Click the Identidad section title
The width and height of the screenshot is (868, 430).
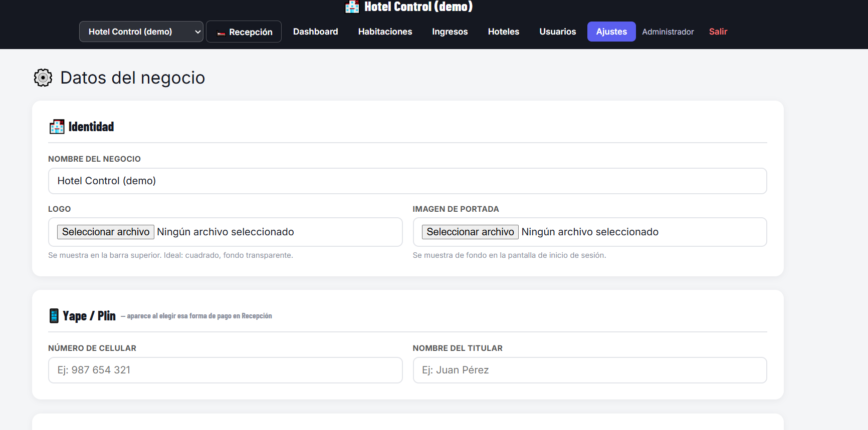91,127
